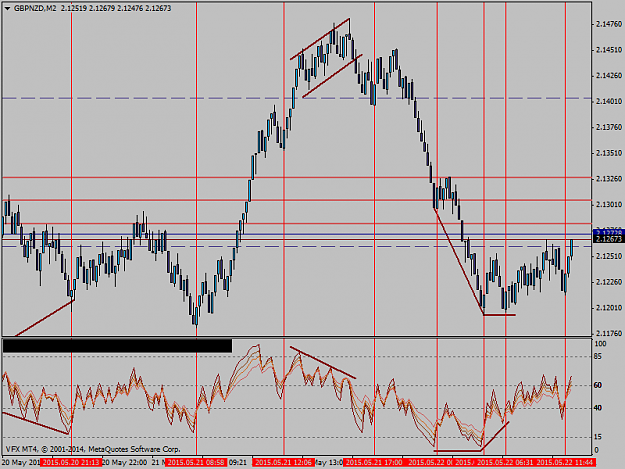Click the 2.14760 price axis label
The height and width of the screenshot is (469, 625).
tap(609, 24)
